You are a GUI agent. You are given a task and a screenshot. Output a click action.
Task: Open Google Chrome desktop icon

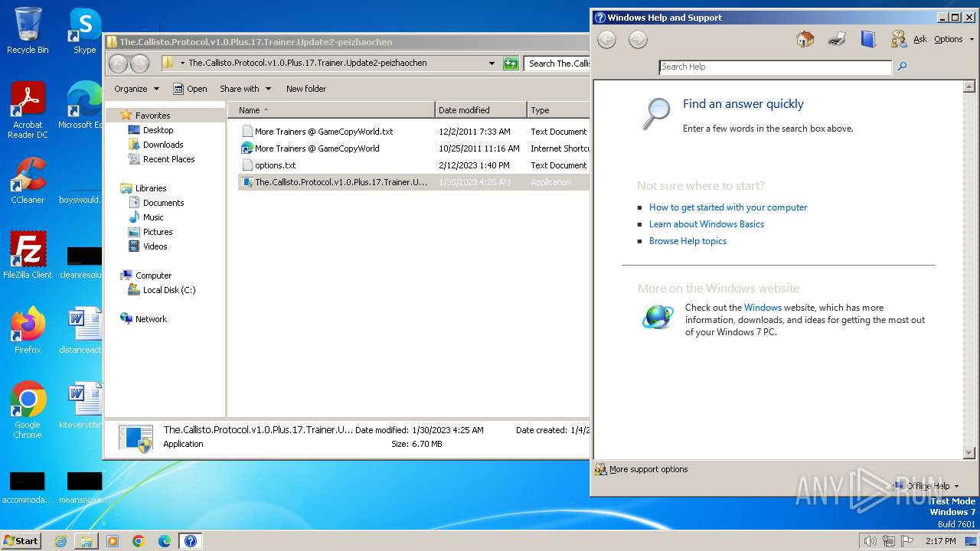tap(28, 410)
